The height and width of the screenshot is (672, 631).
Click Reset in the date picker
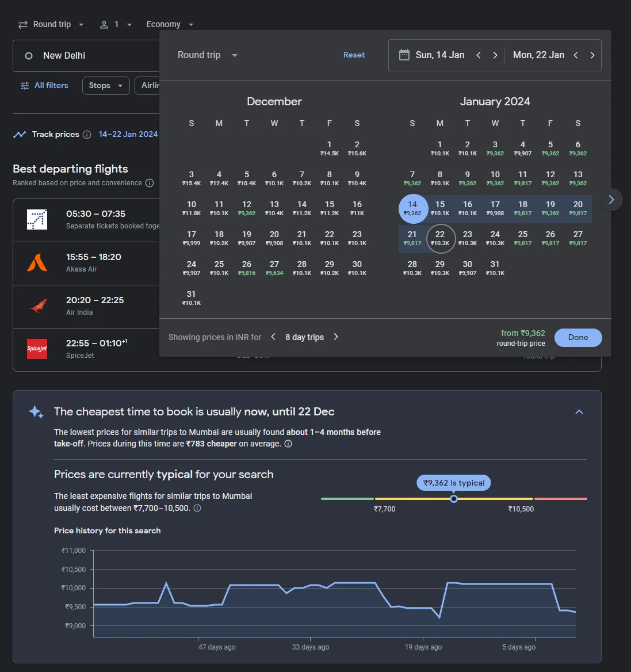point(354,55)
